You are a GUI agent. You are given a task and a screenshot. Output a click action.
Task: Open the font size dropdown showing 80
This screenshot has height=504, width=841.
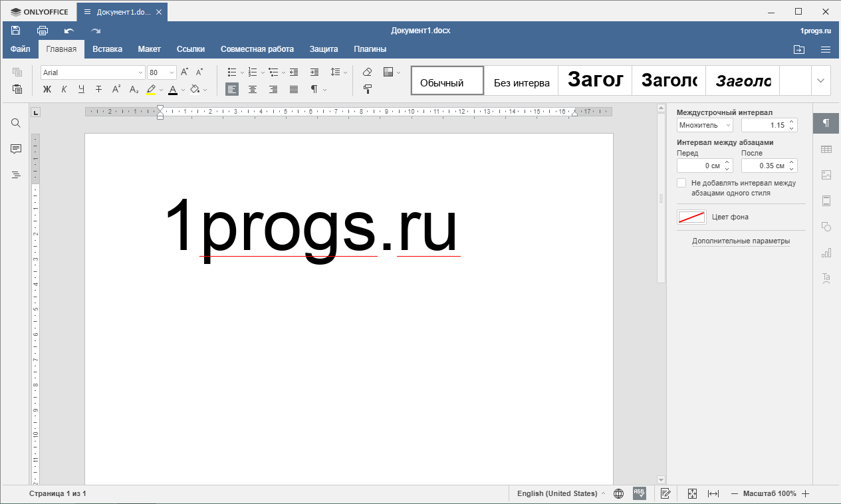(172, 72)
